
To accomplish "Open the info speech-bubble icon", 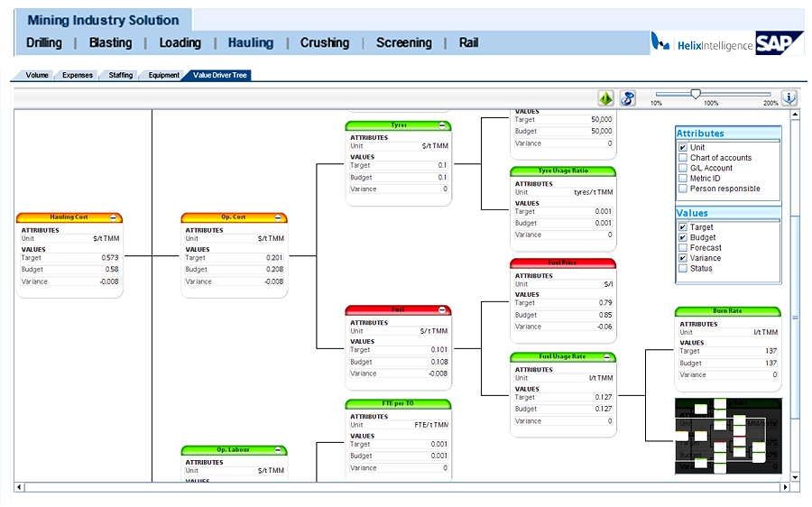I will (789, 97).
